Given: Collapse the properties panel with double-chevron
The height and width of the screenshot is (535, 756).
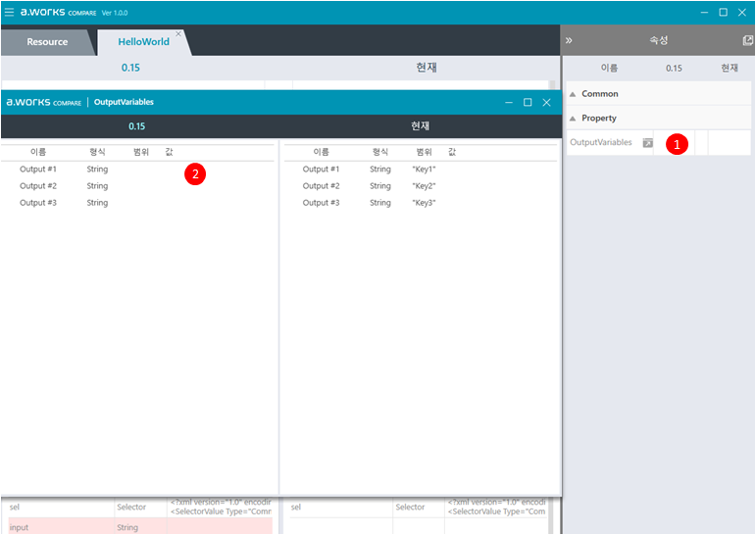Looking at the screenshot, I should coord(570,41).
